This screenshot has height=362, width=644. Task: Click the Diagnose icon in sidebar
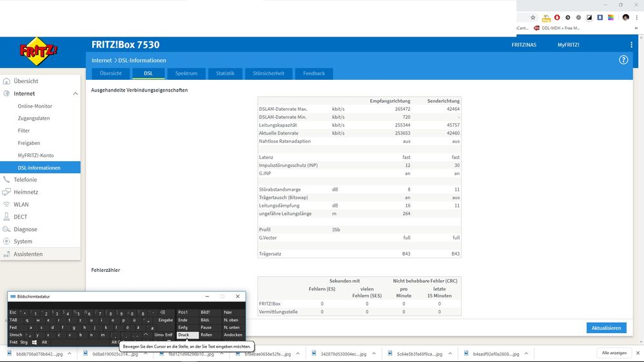[x=7, y=229]
